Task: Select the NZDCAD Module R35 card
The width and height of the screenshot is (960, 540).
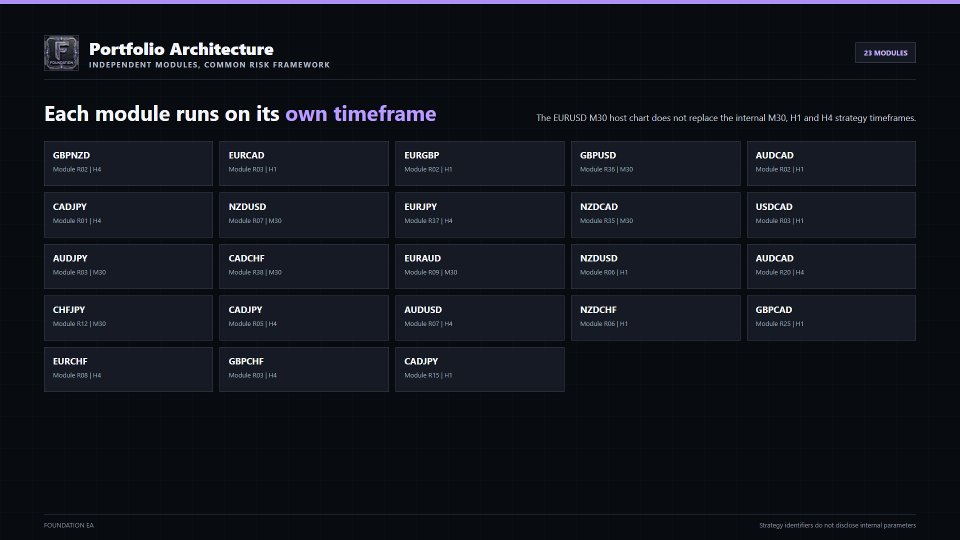Action: 656,215
